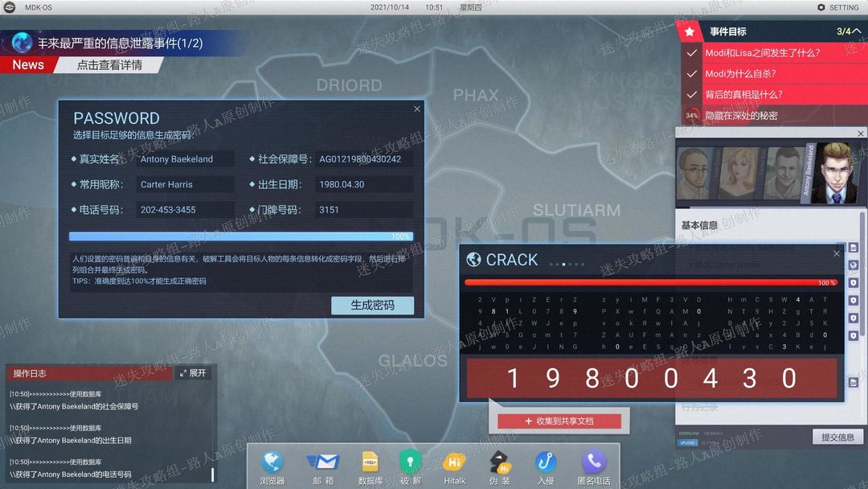Click 收集到共享文档 collect button
Screen dimensions: 868x489
(x=559, y=421)
